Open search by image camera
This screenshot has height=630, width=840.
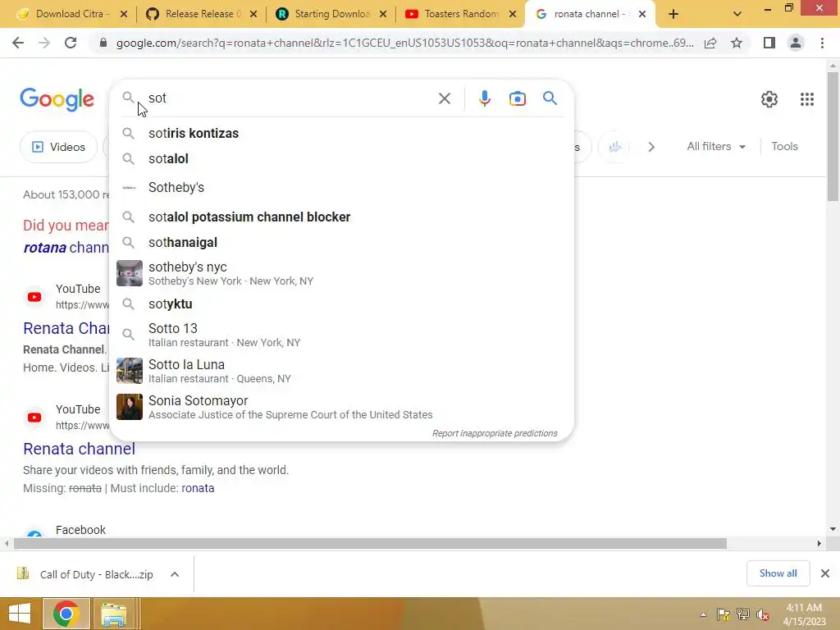coord(517,98)
